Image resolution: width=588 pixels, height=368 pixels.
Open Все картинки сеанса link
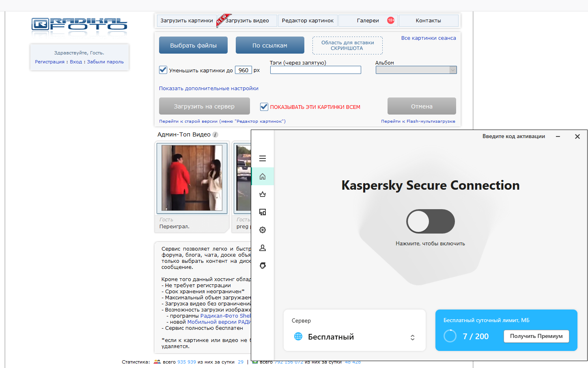(429, 38)
